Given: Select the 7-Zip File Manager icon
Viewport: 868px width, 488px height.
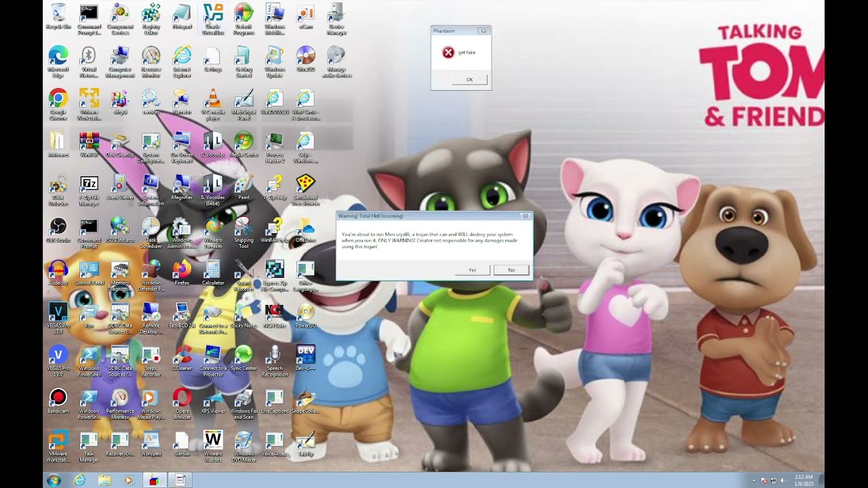Looking at the screenshot, I should pos(89,190).
